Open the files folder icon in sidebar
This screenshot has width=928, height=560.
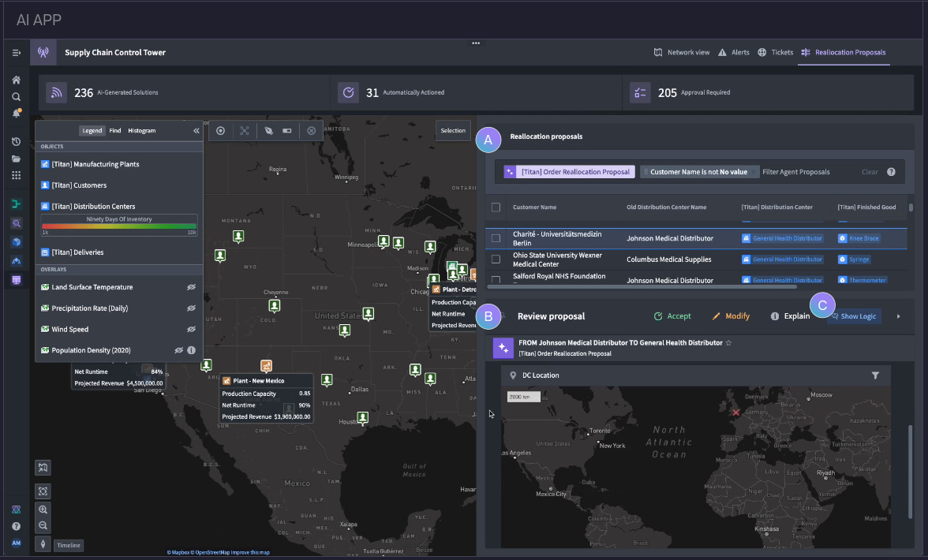(16, 159)
